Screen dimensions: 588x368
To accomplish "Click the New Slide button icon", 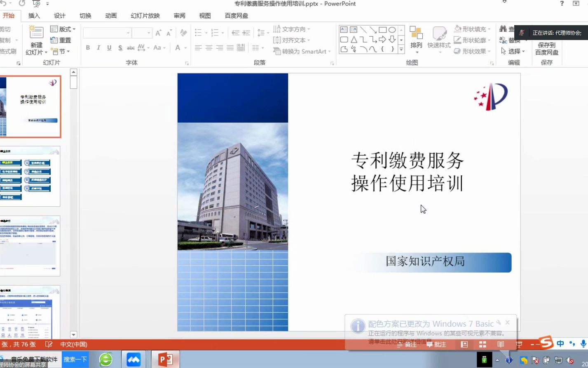I will 36,33.
